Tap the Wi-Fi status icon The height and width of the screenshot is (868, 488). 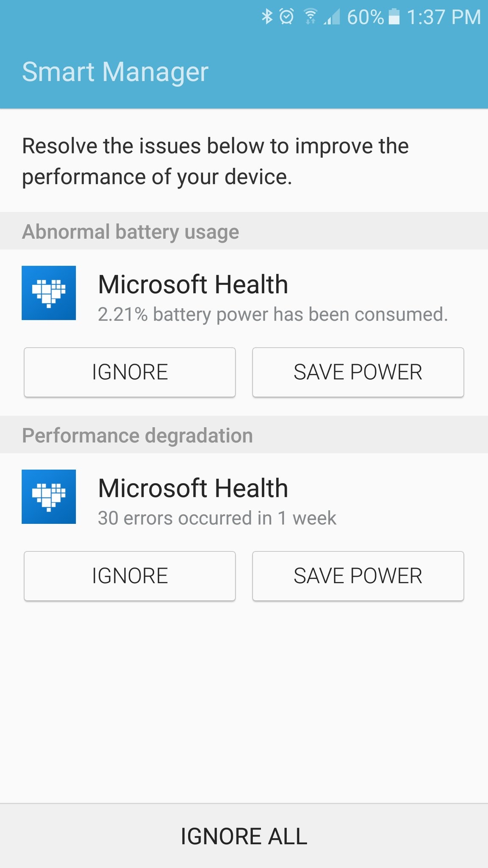click(x=311, y=17)
